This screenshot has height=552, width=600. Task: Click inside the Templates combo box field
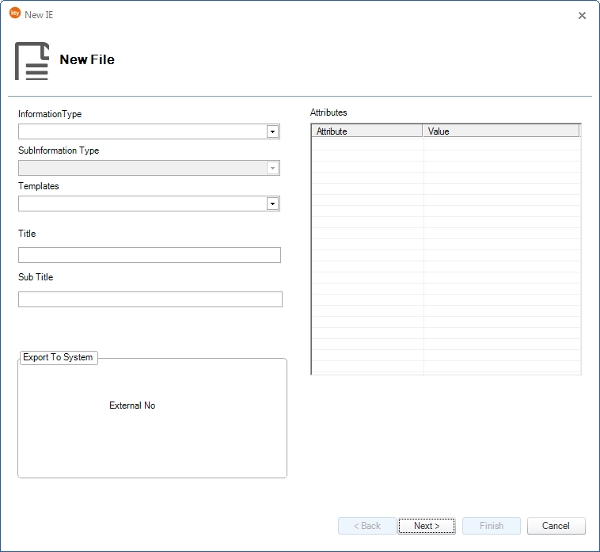coord(141,204)
